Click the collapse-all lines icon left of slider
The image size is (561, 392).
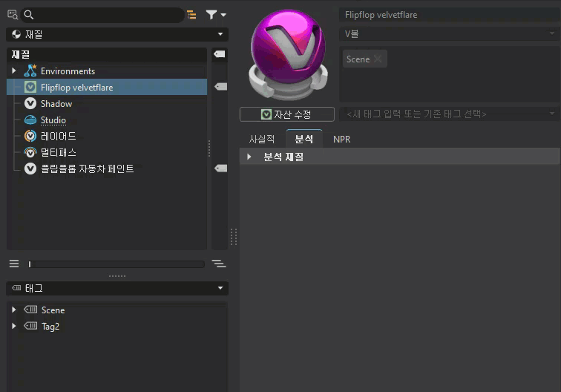tap(14, 264)
